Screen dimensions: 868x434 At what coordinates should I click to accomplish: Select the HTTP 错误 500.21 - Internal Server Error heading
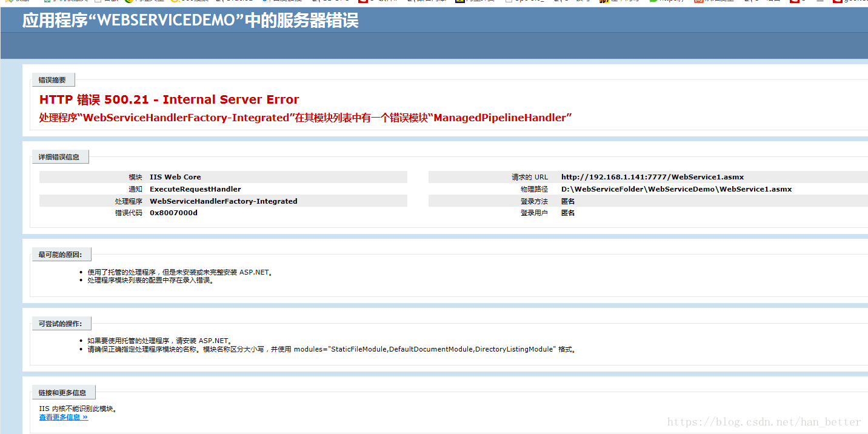[x=169, y=99]
